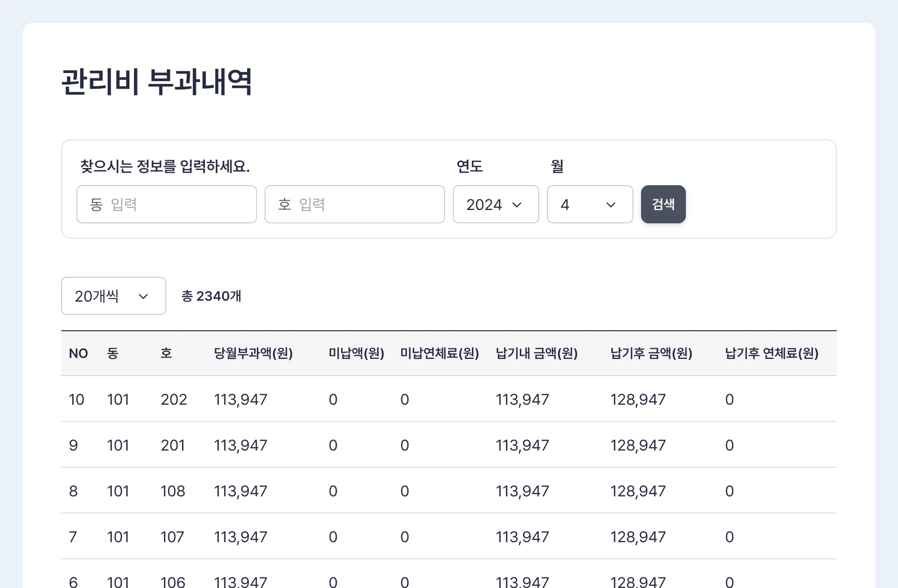This screenshot has width=898, height=588.
Task: Click the 호 column header
Action: pos(166,354)
